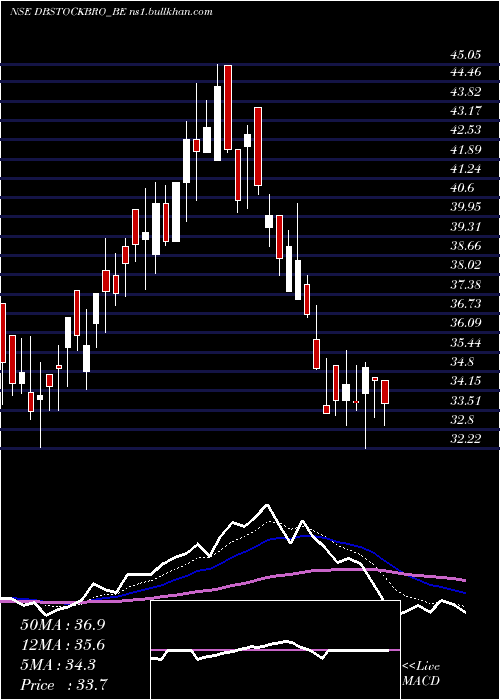Click the 43.17 price axis label

[x=465, y=110]
